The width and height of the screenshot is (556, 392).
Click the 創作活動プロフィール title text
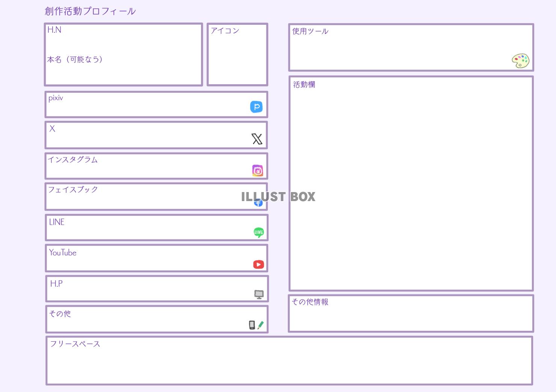(90, 11)
